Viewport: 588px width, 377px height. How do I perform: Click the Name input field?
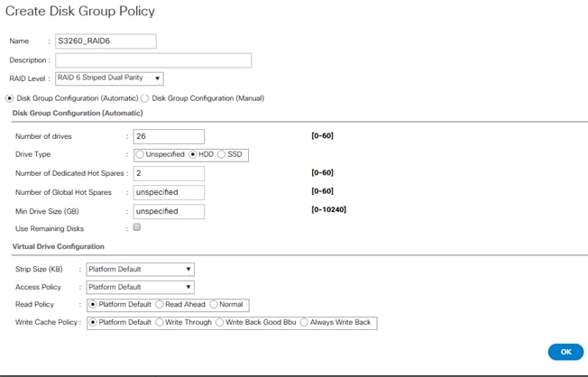[106, 41]
